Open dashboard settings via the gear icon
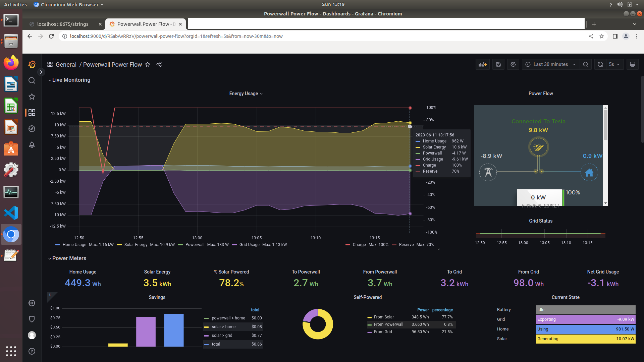This screenshot has width=644, height=362. 513,64
